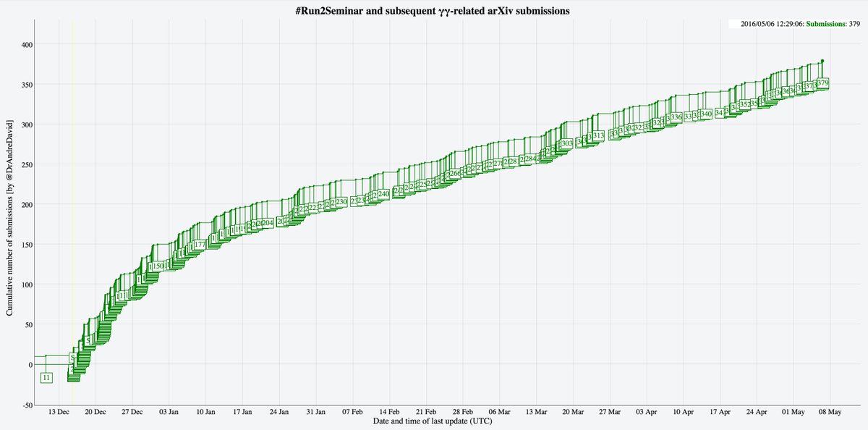This screenshot has width=868, height=430.
Task: Click the white legend swatch beside the timestamp
Action: click(x=733, y=24)
